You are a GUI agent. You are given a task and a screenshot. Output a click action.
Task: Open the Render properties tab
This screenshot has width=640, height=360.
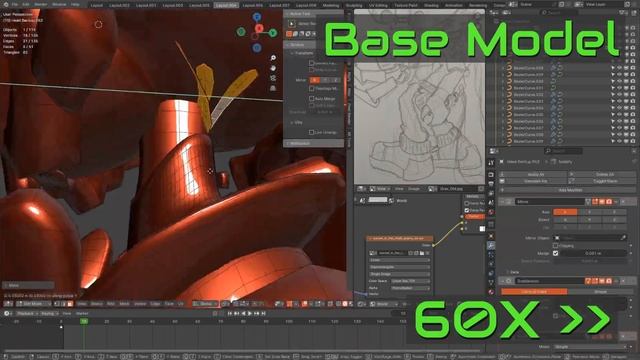coord(491,175)
